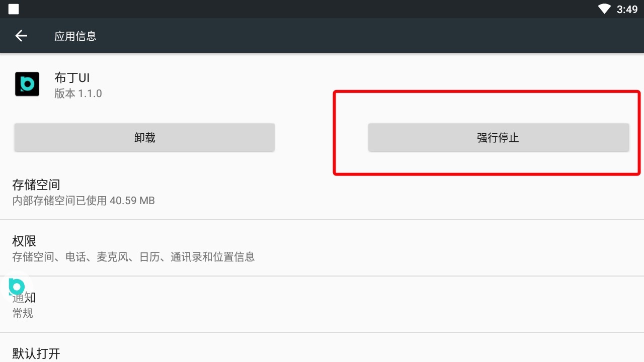
Task: Force stop app with 强行停止
Action: (x=498, y=137)
